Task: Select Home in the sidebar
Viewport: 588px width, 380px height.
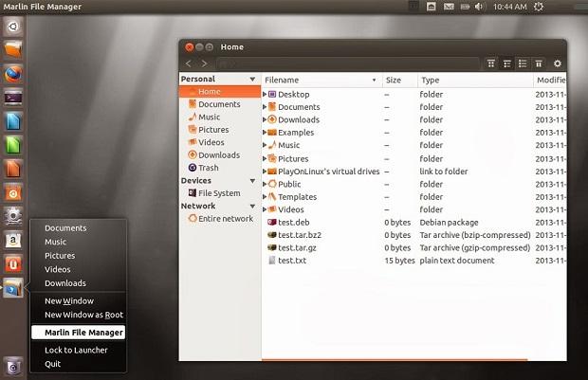Action: click(x=220, y=91)
